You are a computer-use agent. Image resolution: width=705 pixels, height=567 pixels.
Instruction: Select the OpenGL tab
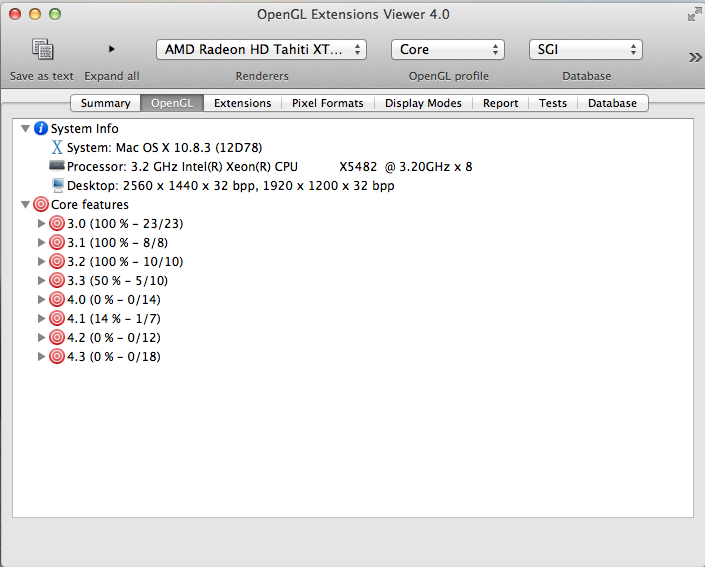[172, 103]
